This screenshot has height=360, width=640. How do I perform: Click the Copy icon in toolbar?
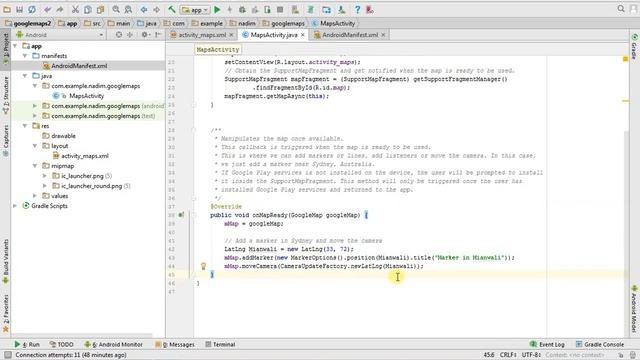pos(88,9)
